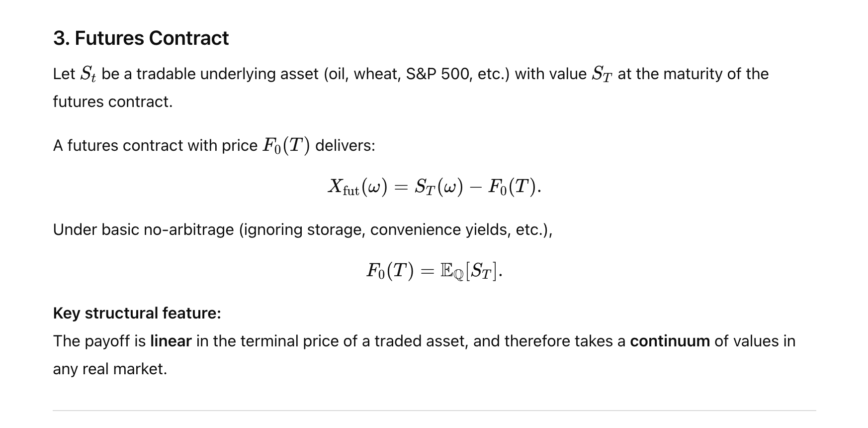
Task: Click F_0(T) on left of expectation equation
Action: [x=390, y=271]
